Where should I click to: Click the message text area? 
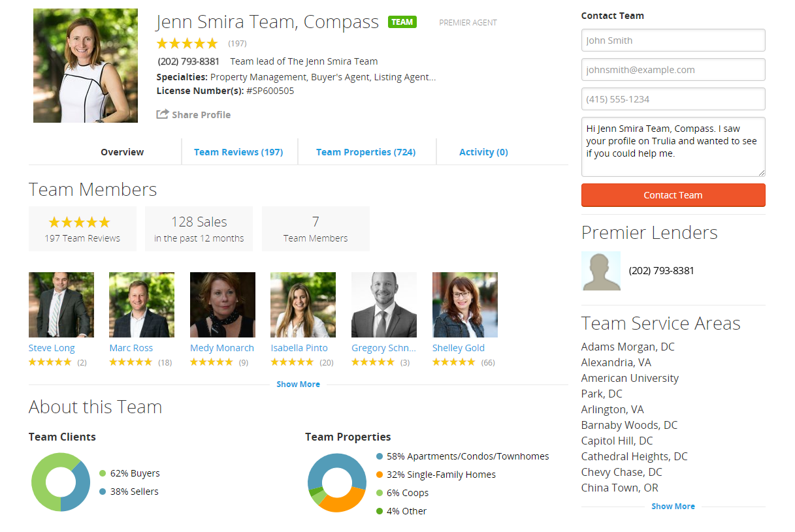(x=673, y=147)
